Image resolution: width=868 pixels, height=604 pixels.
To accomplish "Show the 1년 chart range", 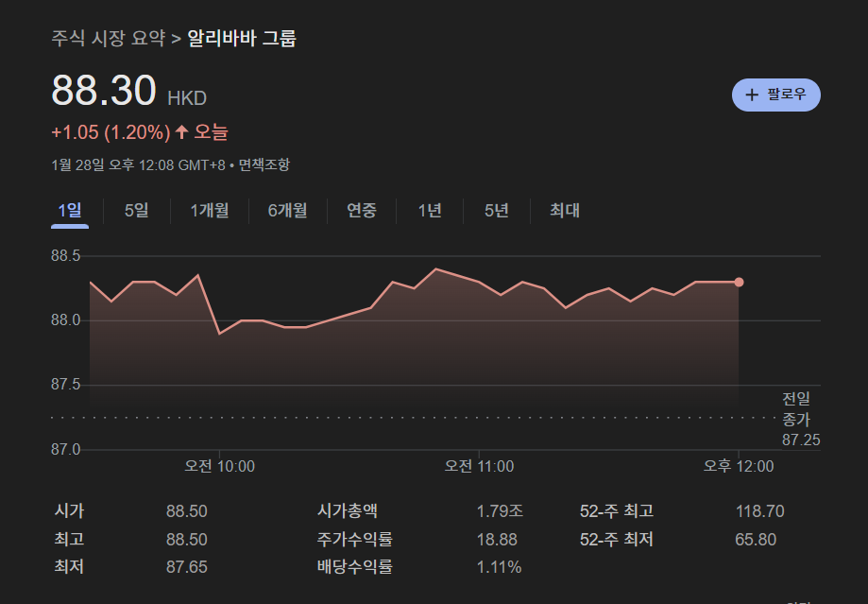I will click(x=430, y=211).
